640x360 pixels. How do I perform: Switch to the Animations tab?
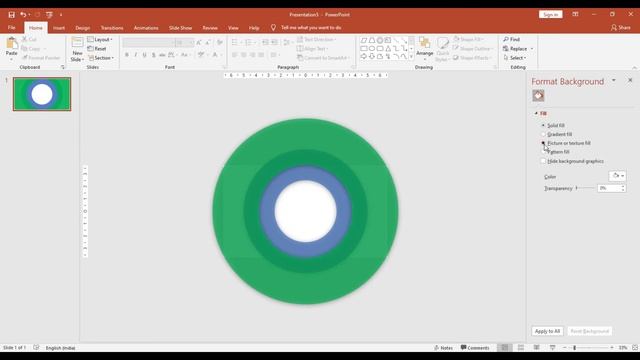point(146,28)
